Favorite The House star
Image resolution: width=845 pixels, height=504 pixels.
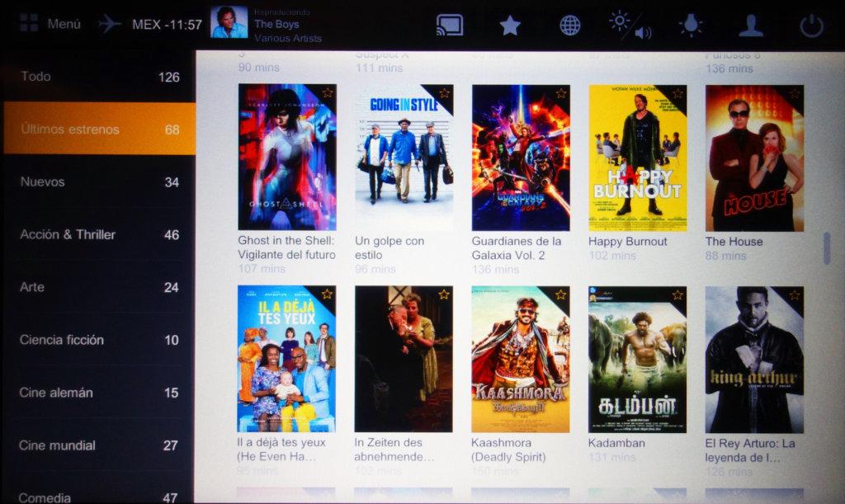pyautogui.click(x=795, y=94)
